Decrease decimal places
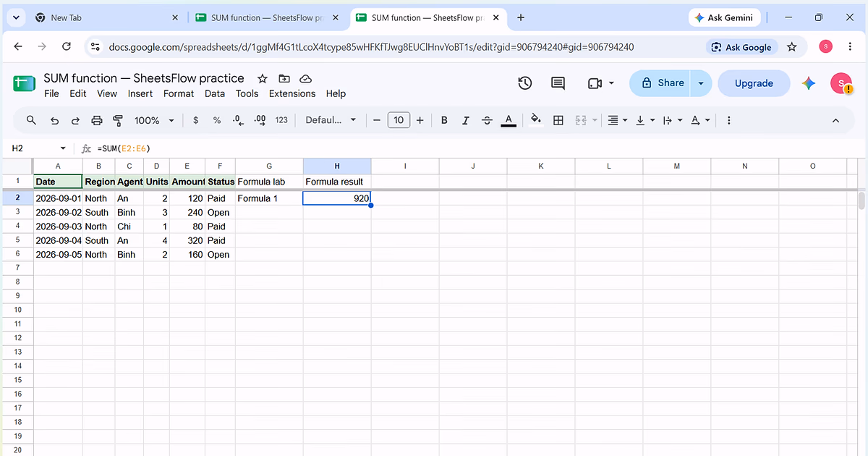This screenshot has height=456, width=868. coord(238,120)
